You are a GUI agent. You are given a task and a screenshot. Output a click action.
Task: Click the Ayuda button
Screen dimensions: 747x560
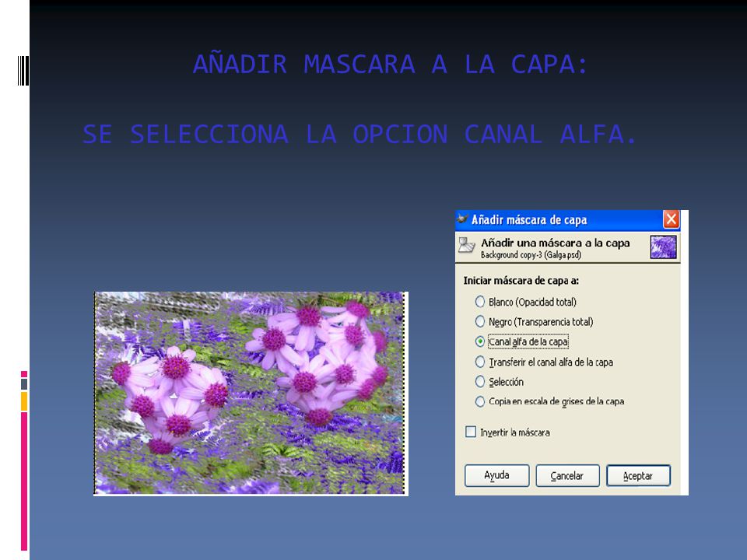click(x=497, y=475)
